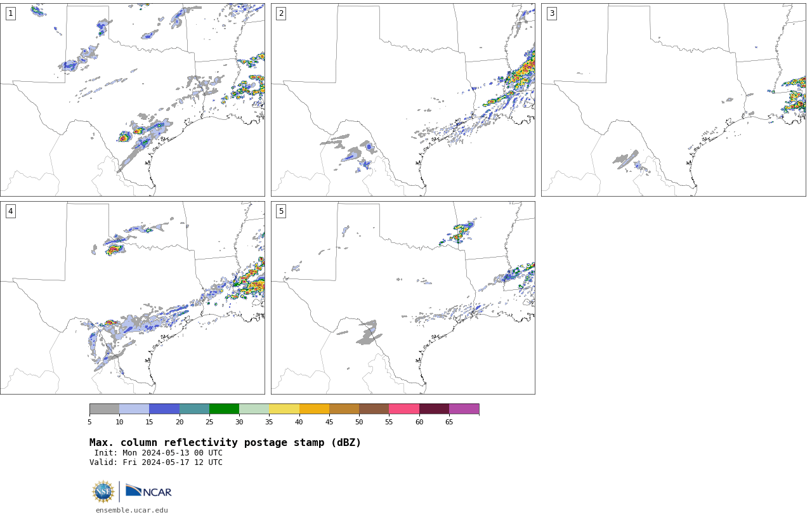Click the colorbar tick label '65'
Viewport: 812px width, 517px height.
449,422
